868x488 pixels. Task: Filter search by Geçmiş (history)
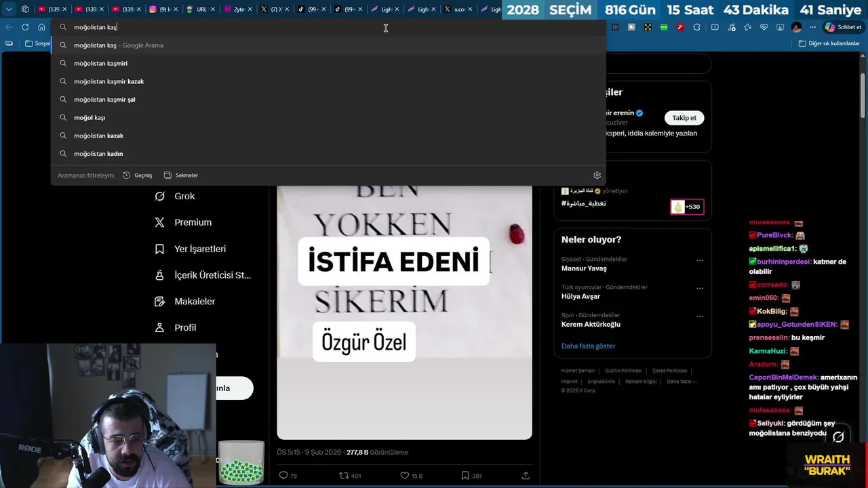tap(138, 175)
